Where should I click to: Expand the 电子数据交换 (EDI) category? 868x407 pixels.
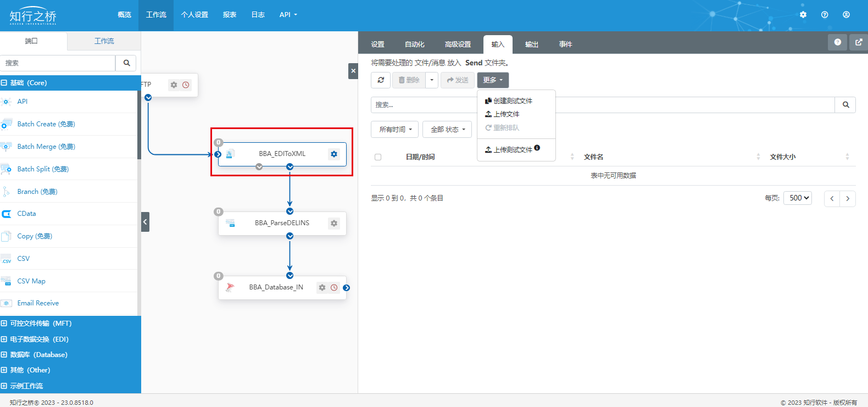(4, 339)
